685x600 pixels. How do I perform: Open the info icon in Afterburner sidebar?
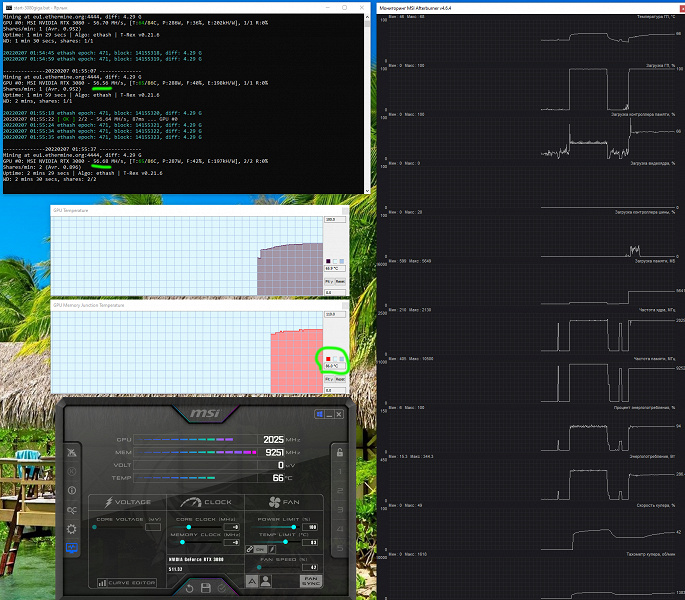pos(72,490)
